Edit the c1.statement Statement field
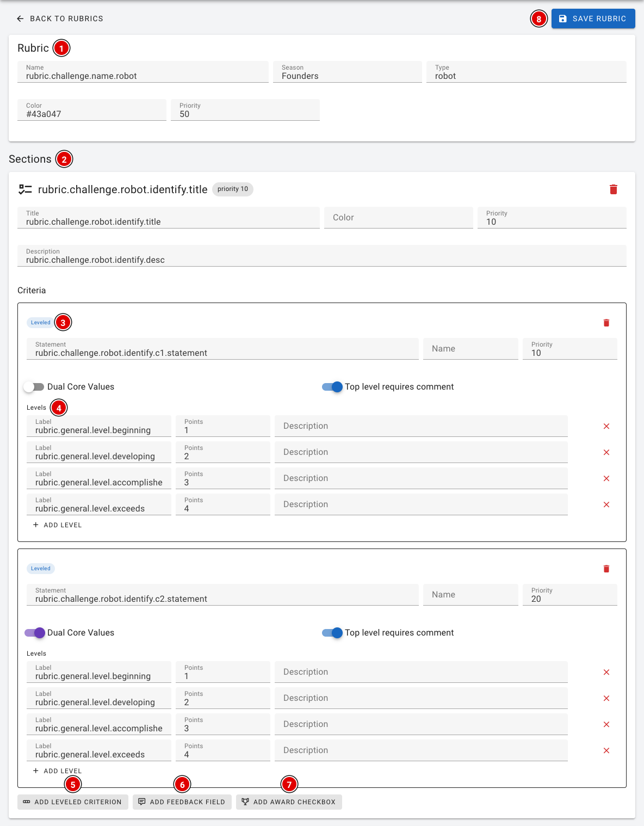Image resolution: width=644 pixels, height=826 pixels. (222, 349)
